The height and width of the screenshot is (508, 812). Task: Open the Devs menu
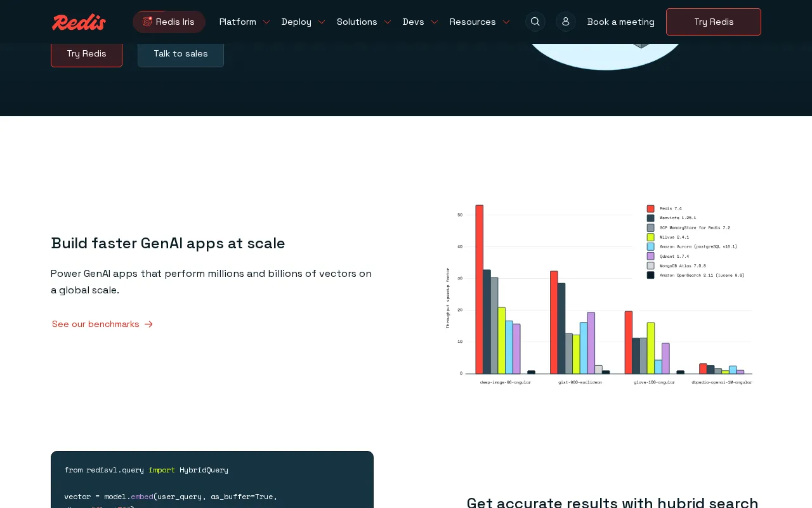(420, 22)
